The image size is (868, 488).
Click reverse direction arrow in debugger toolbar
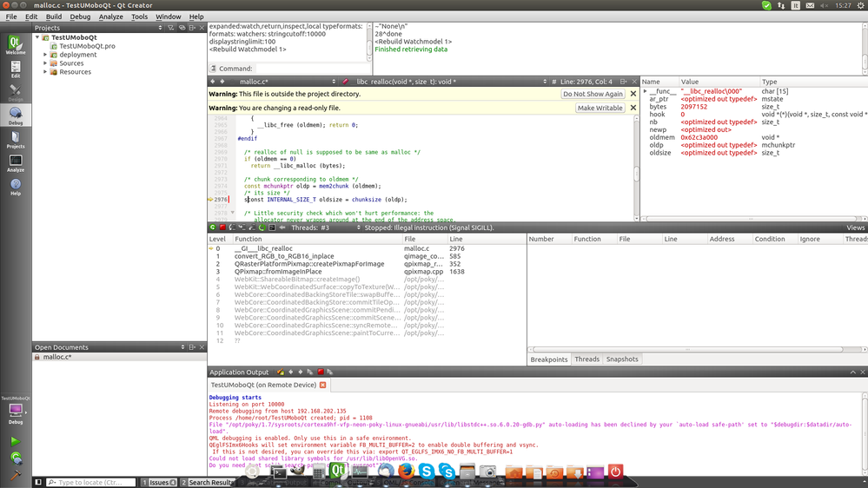click(x=282, y=228)
